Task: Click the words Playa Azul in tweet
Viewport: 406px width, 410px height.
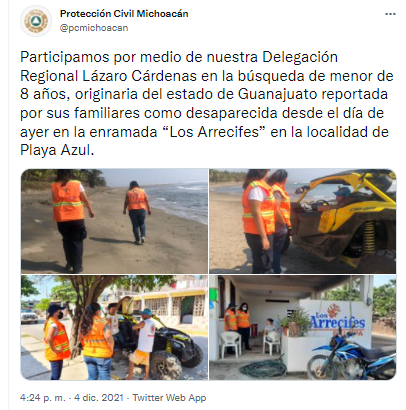Action: pos(55,150)
